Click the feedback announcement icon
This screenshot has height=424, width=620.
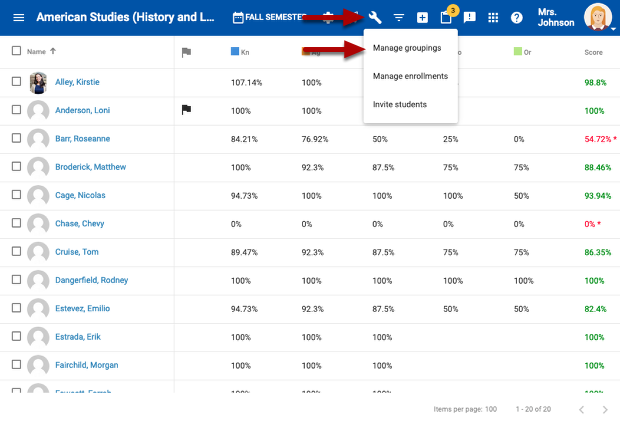point(470,17)
